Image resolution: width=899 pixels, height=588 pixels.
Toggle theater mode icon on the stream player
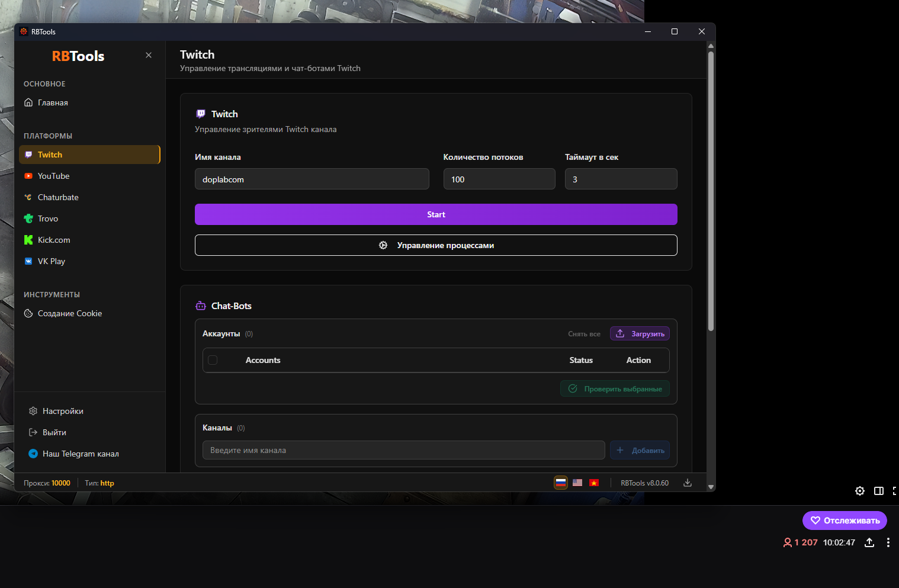(879, 491)
